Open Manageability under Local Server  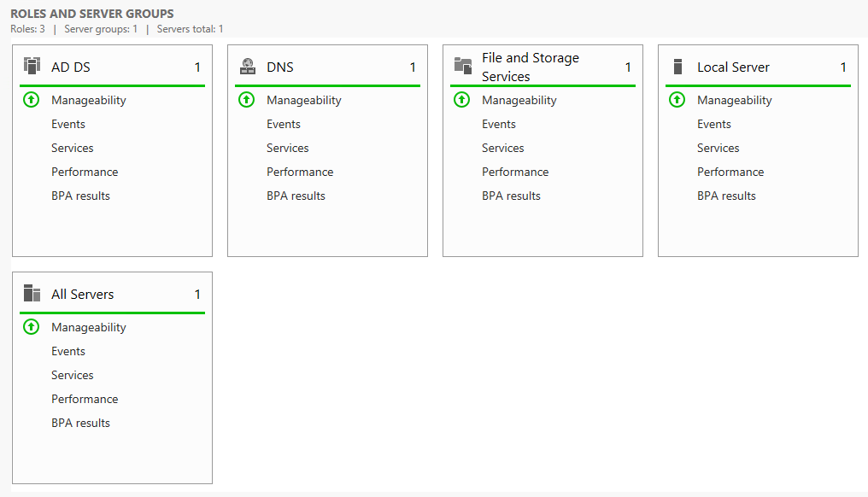pos(735,100)
